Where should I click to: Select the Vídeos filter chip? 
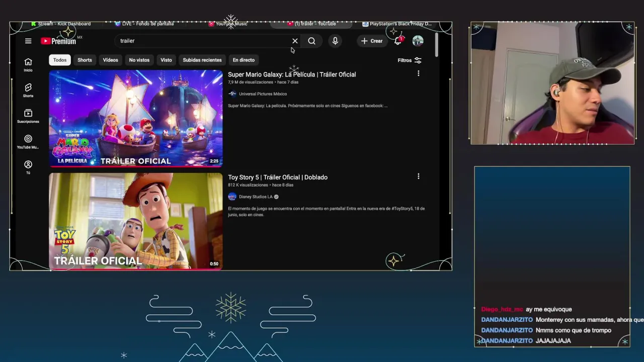110,60
